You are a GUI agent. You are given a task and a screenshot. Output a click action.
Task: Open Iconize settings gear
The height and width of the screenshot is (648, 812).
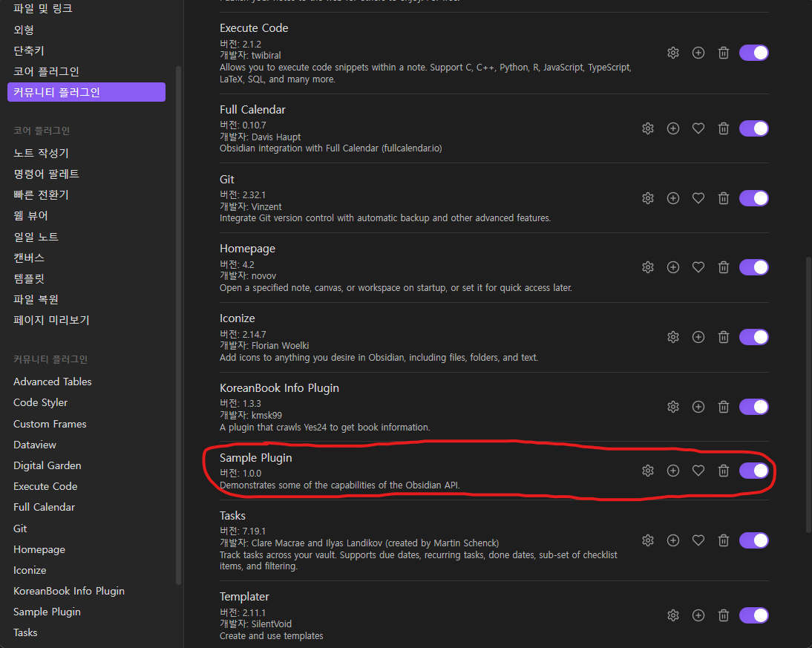672,337
